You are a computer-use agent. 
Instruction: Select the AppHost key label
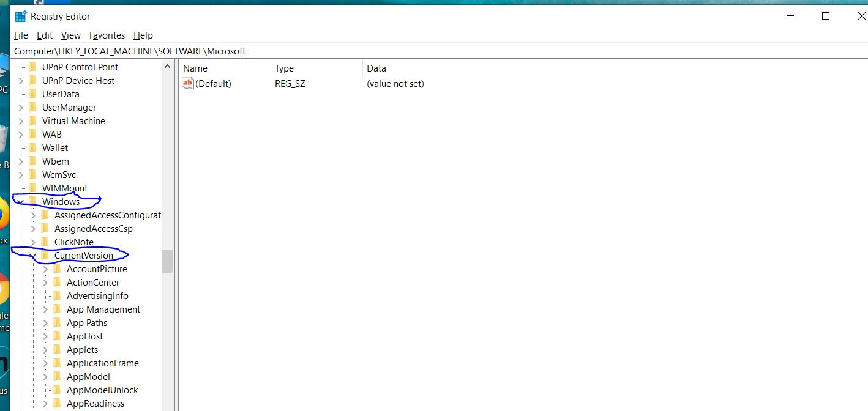[85, 336]
